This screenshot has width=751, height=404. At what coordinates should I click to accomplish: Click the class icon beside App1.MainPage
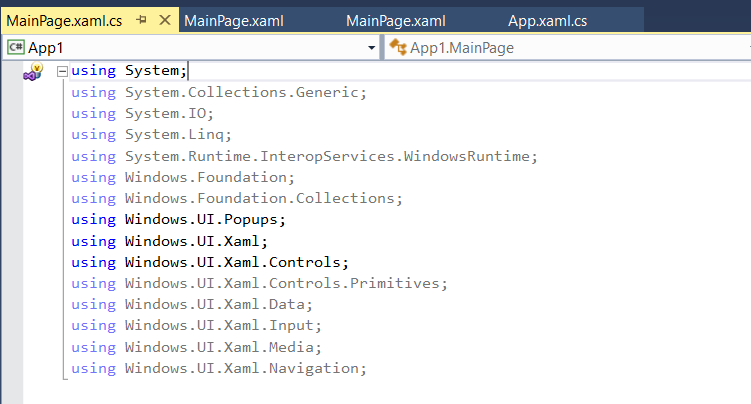(398, 47)
